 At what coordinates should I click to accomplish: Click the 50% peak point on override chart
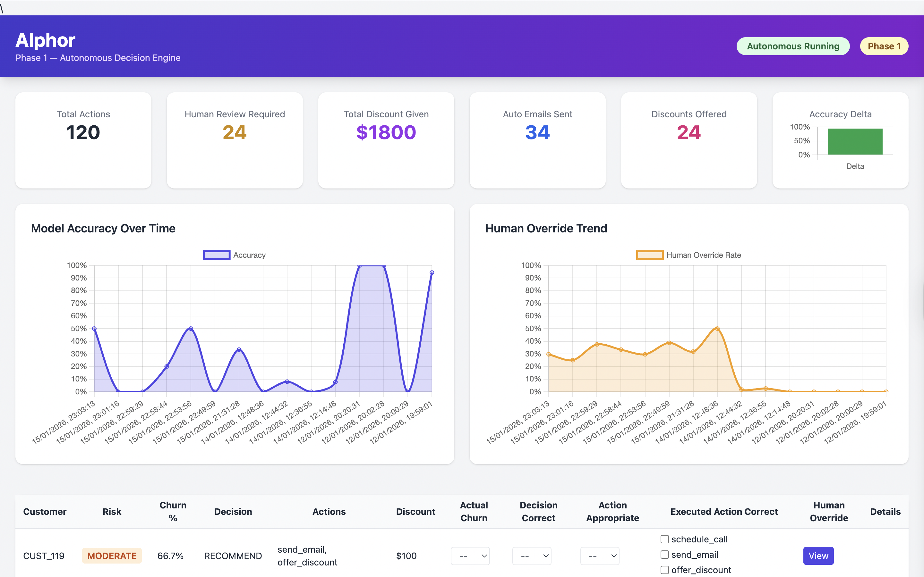[x=717, y=328]
